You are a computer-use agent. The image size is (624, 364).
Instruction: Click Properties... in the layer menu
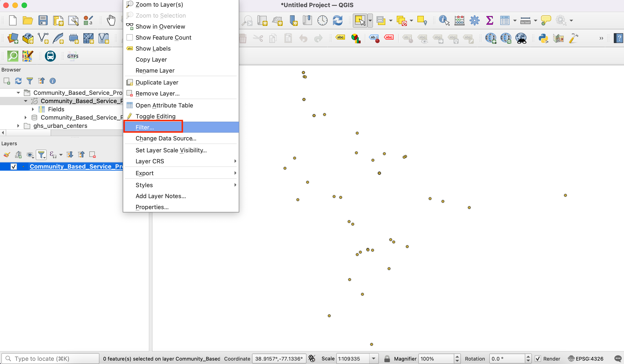[x=152, y=207]
